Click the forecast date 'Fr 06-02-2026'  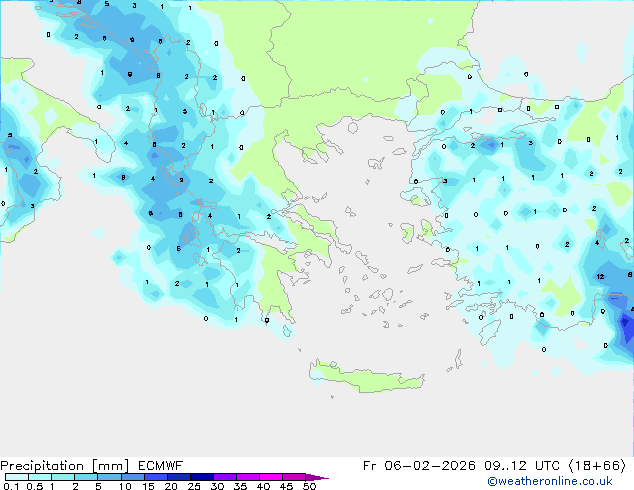pyautogui.click(x=419, y=466)
